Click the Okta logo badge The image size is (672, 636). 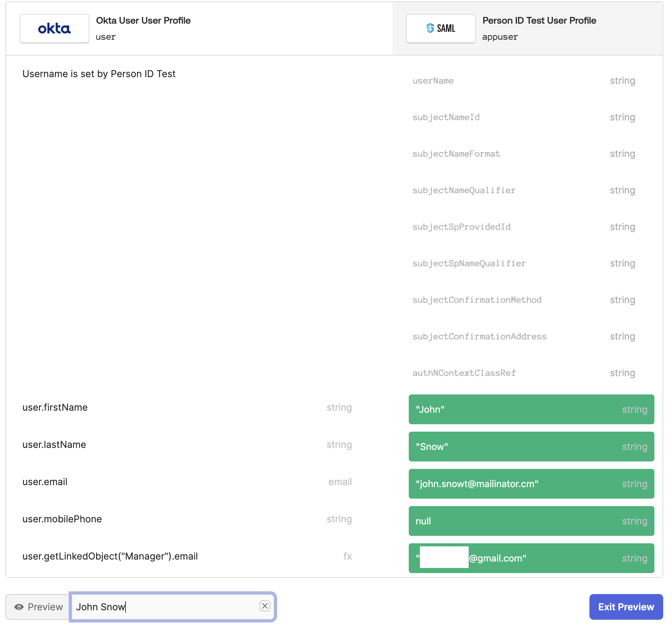click(54, 28)
